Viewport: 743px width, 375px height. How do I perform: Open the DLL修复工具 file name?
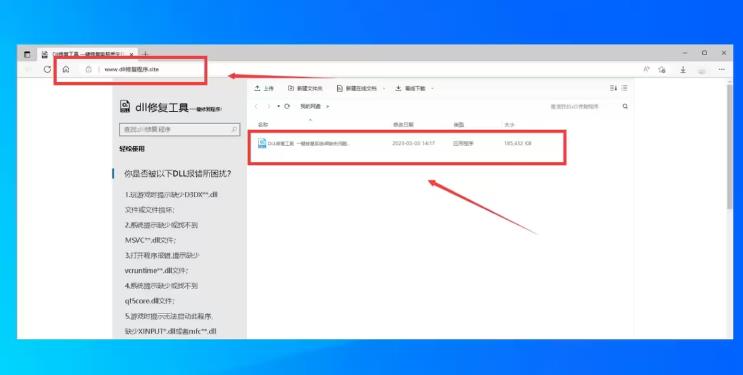coord(308,143)
